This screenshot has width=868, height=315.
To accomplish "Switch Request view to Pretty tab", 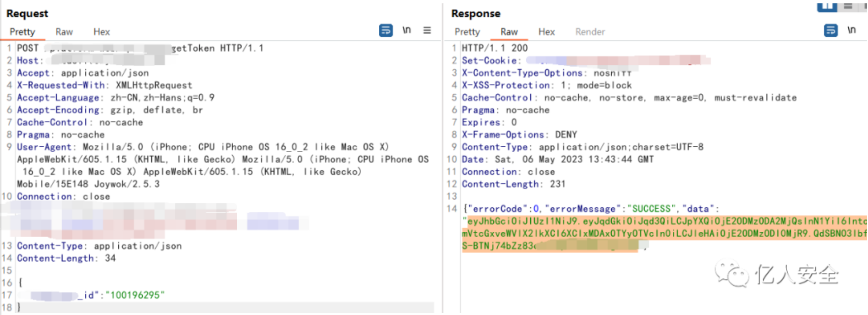I will click(x=22, y=32).
